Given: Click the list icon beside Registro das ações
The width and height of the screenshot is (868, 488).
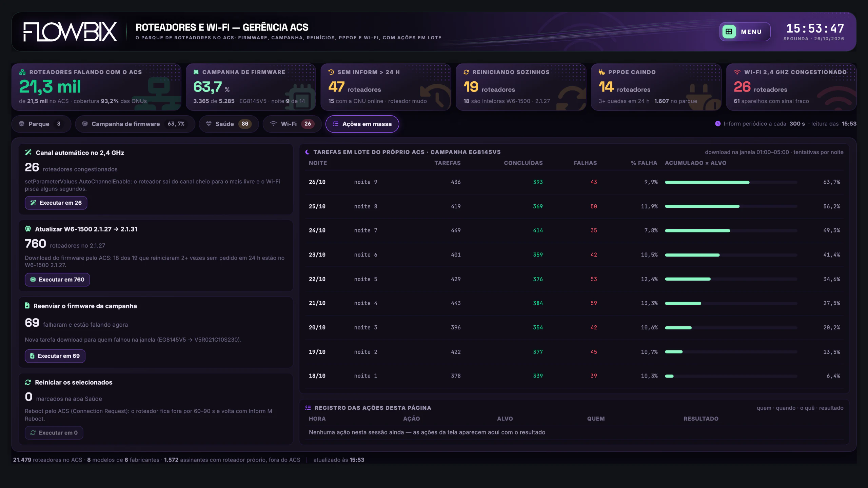Looking at the screenshot, I should point(308,408).
